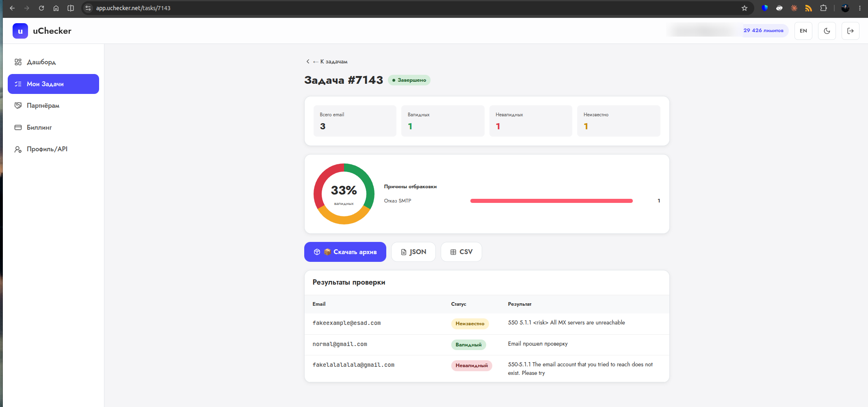Click the Невалидный status badge

[472, 366]
